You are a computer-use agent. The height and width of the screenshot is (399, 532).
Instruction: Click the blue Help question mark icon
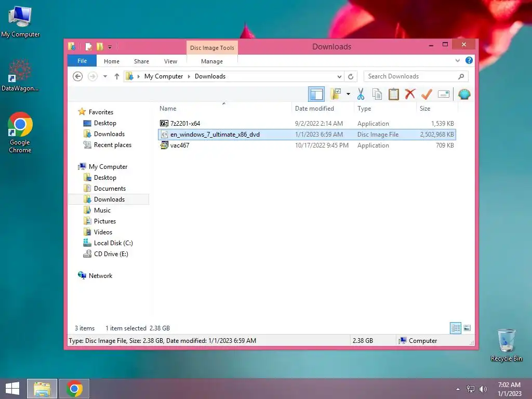[x=469, y=60]
